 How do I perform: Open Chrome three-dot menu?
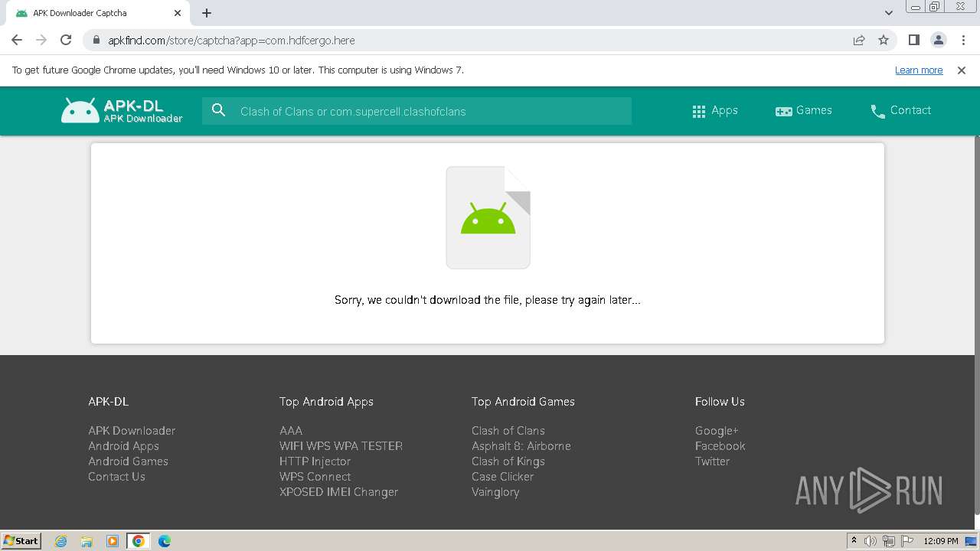[x=962, y=40]
